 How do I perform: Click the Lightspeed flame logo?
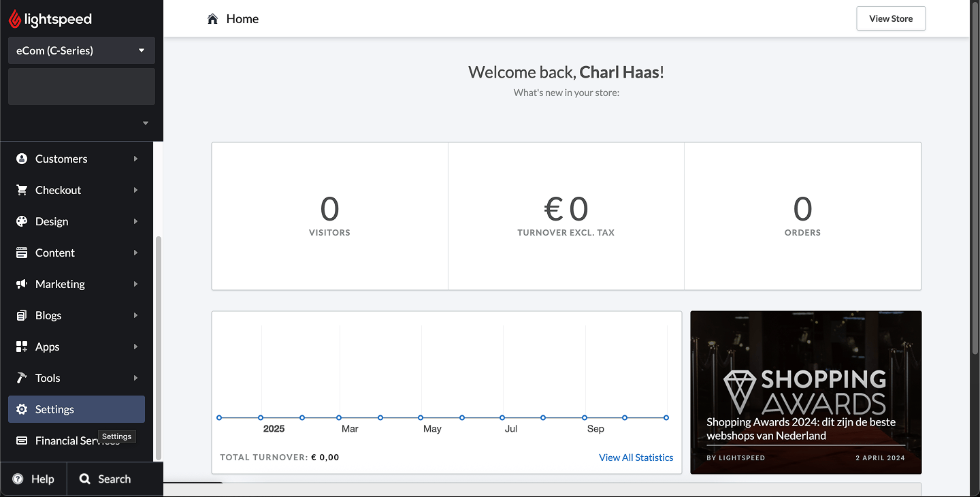point(15,19)
